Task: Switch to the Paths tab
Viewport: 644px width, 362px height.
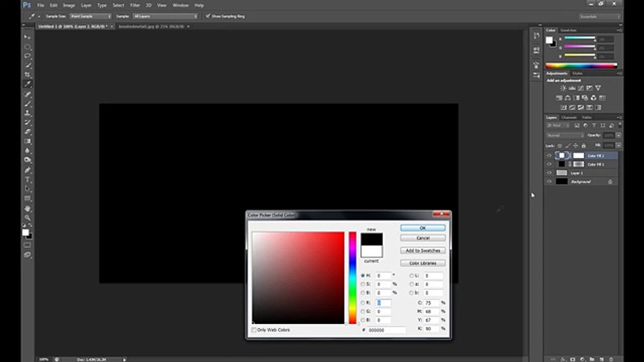Action: point(587,118)
